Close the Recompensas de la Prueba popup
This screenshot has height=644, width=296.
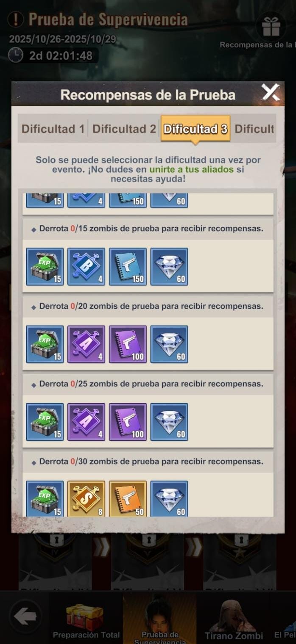point(270,92)
